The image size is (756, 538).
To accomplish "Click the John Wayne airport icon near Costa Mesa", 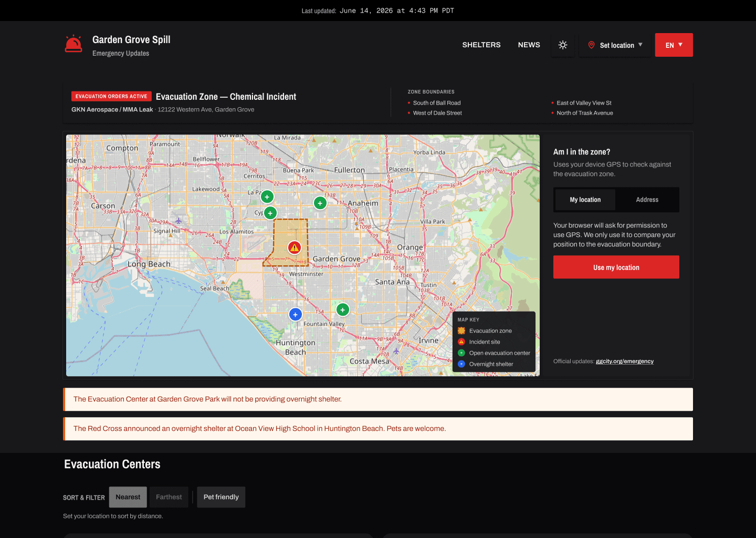I will pyautogui.click(x=396, y=351).
